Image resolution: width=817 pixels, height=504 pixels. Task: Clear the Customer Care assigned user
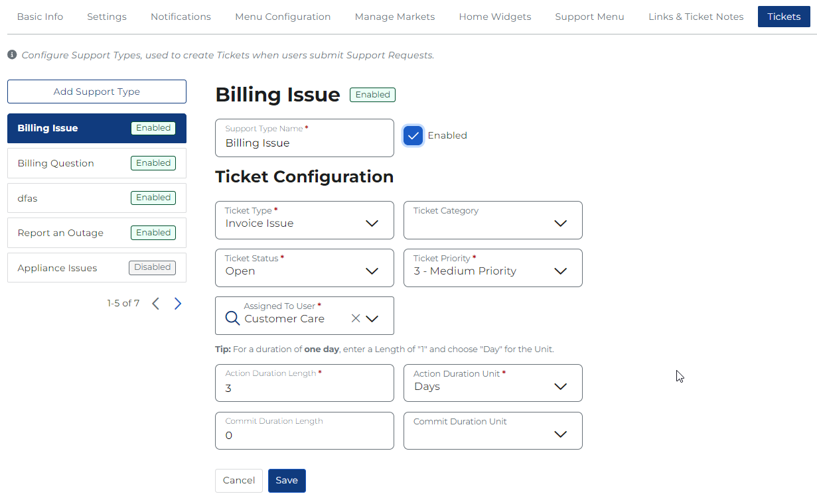pyautogui.click(x=356, y=318)
